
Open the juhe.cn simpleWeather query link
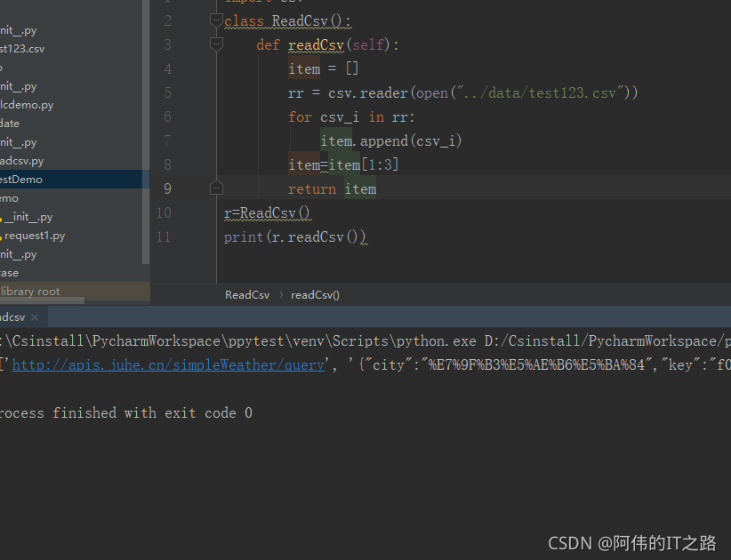(x=168, y=364)
